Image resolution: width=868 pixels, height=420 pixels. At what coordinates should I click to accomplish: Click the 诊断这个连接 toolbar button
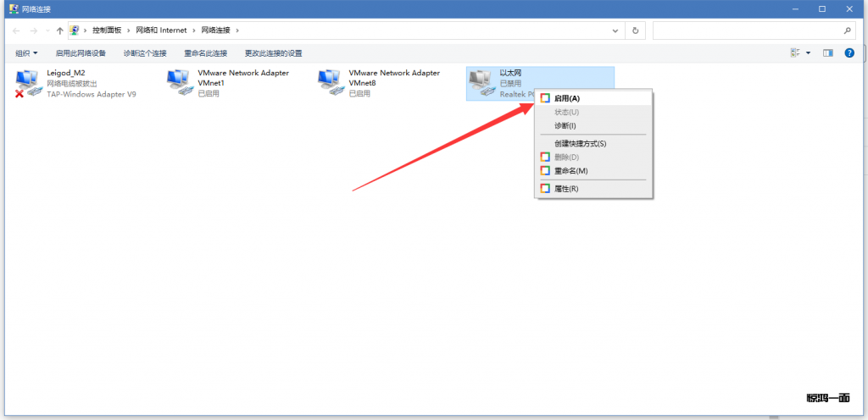point(145,53)
